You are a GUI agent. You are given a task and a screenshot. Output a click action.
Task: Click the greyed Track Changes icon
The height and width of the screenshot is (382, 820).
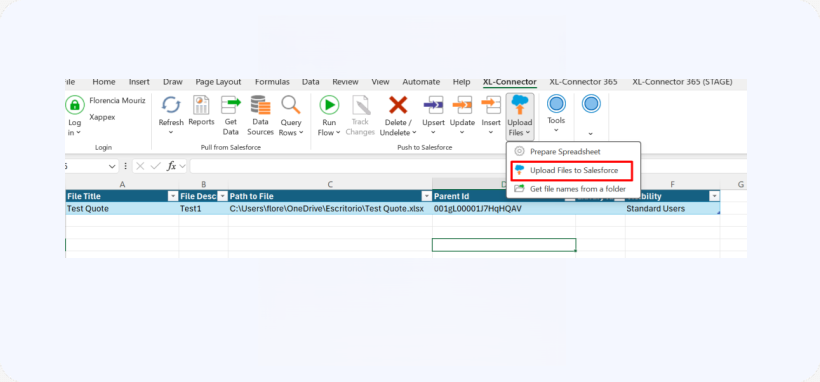[x=360, y=105]
